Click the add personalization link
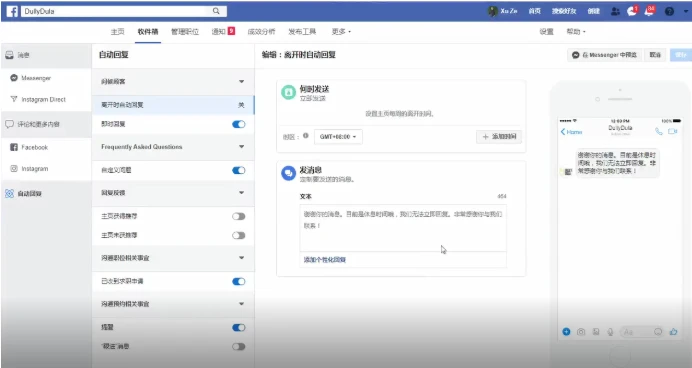This screenshot has width=692, height=368. tap(325, 260)
